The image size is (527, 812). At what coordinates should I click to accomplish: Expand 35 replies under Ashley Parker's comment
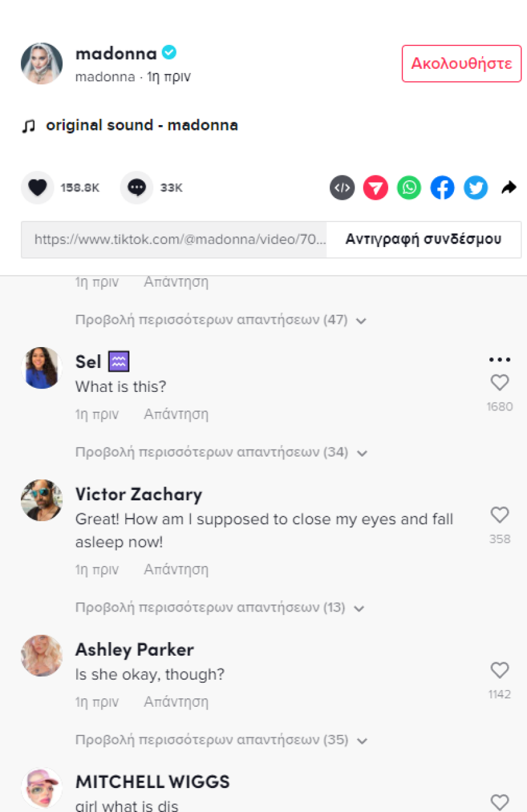coord(220,740)
